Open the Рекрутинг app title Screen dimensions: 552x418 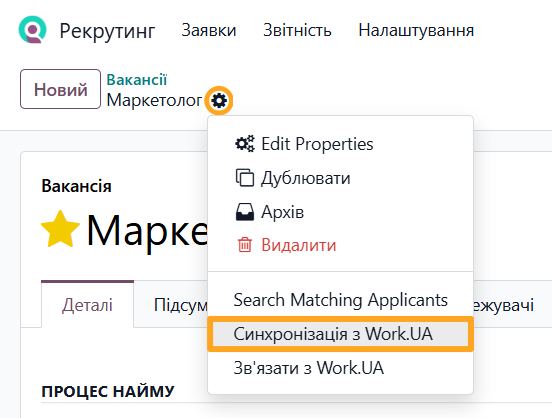(x=107, y=31)
